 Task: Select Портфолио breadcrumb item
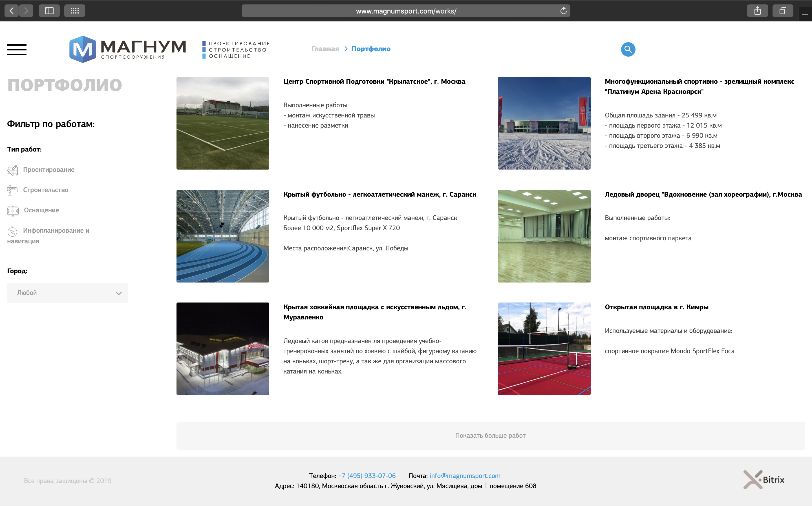pos(371,49)
